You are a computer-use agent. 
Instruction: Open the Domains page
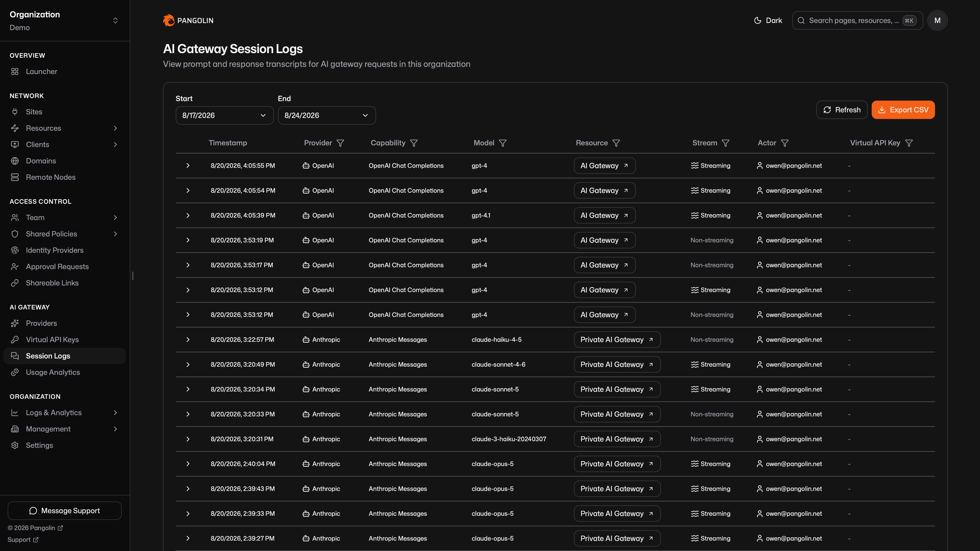(65, 161)
